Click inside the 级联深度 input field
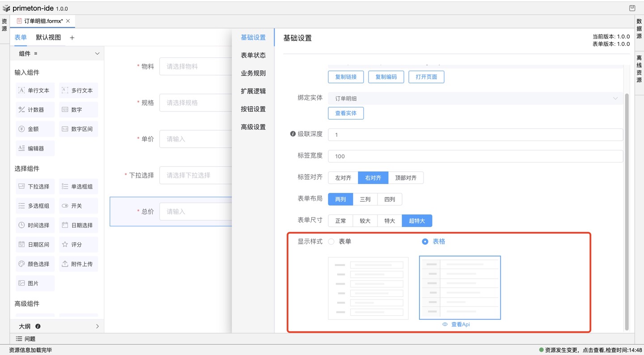This screenshot has width=644, height=355. 475,134
